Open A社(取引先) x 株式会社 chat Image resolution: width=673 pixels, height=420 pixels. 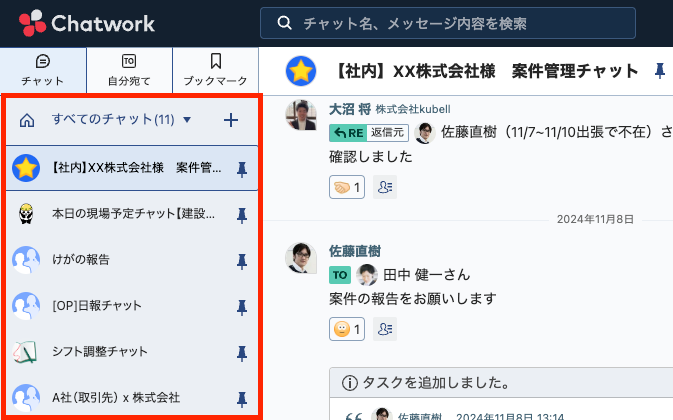click(132, 398)
